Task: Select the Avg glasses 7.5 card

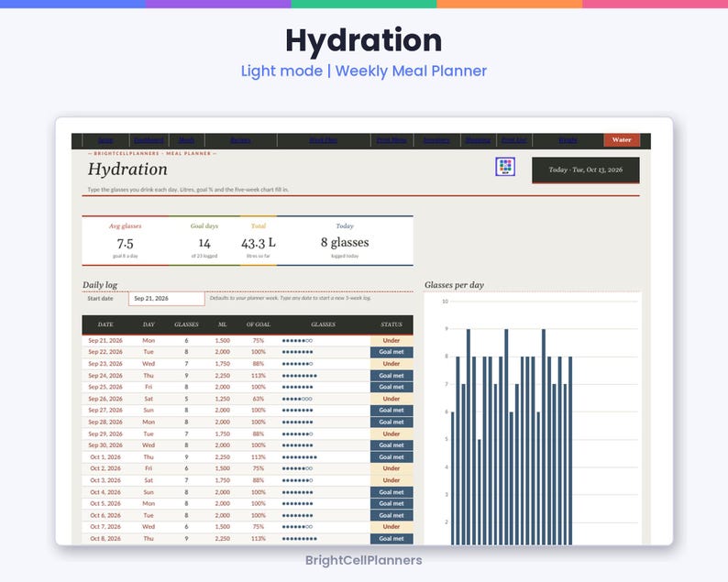Action: coord(126,241)
